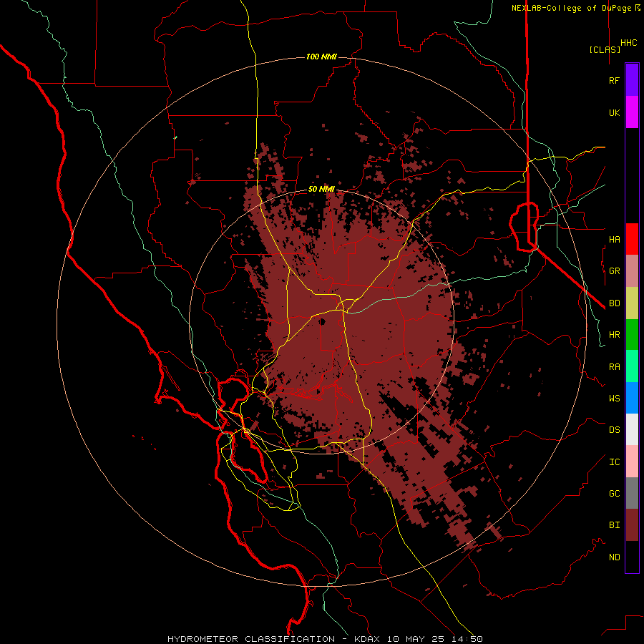
Task: Select the BD legend label
Action: [614, 303]
